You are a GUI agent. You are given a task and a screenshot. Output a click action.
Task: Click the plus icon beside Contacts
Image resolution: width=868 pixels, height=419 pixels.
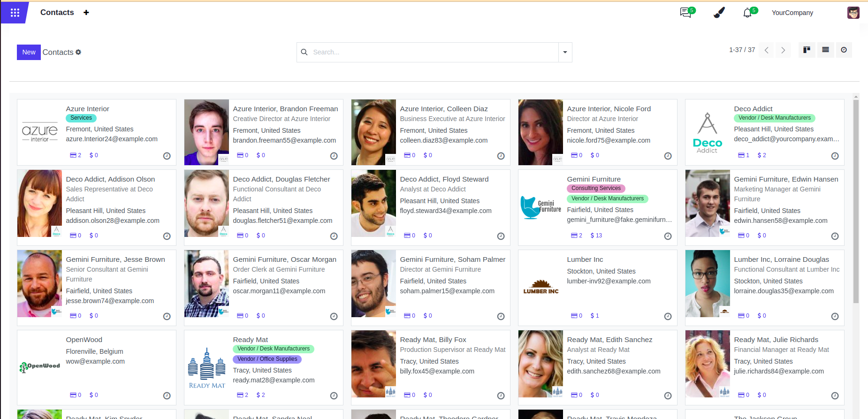pos(86,13)
